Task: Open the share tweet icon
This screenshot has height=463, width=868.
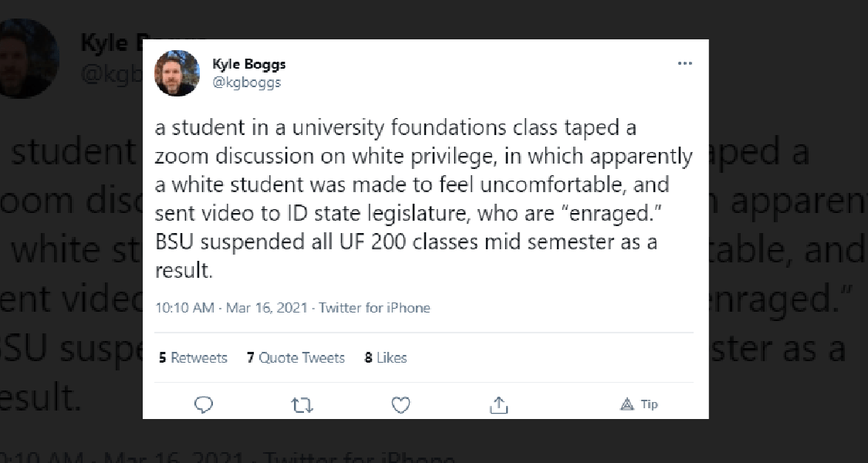Action: pos(498,404)
